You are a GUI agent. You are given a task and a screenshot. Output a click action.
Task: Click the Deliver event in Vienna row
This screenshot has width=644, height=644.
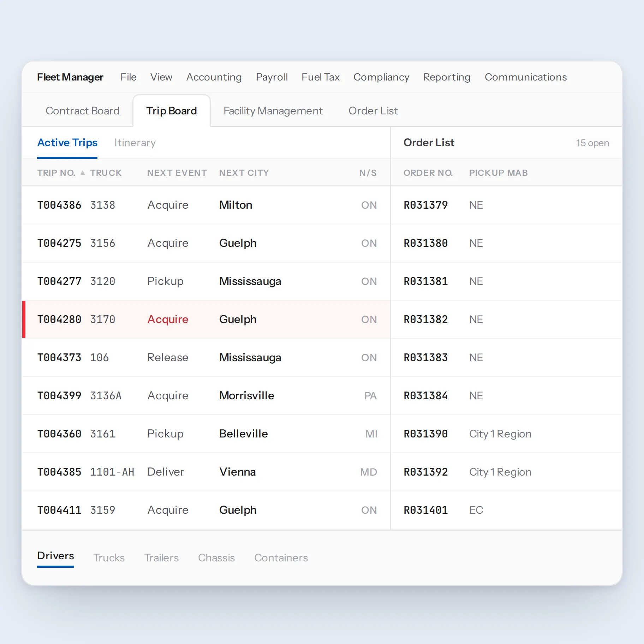pyautogui.click(x=166, y=472)
